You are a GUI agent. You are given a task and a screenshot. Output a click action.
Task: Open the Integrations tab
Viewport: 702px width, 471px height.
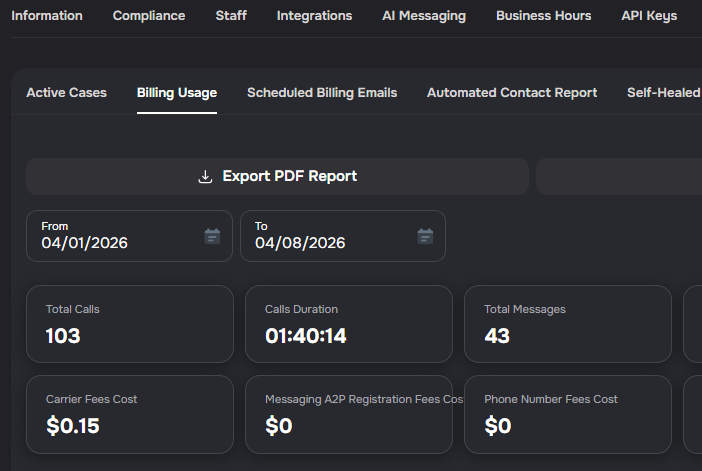pyautogui.click(x=314, y=16)
